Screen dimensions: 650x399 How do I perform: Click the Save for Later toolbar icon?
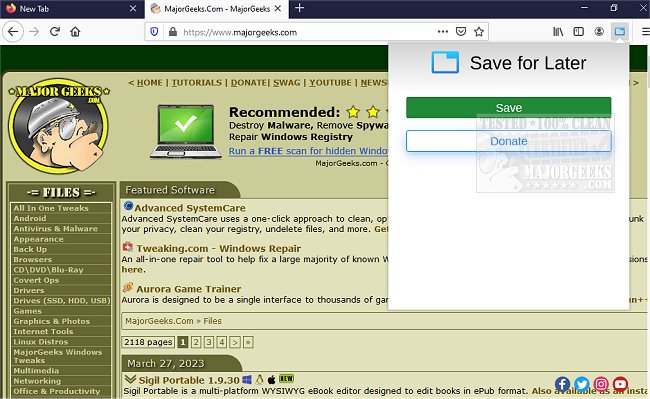tap(620, 31)
